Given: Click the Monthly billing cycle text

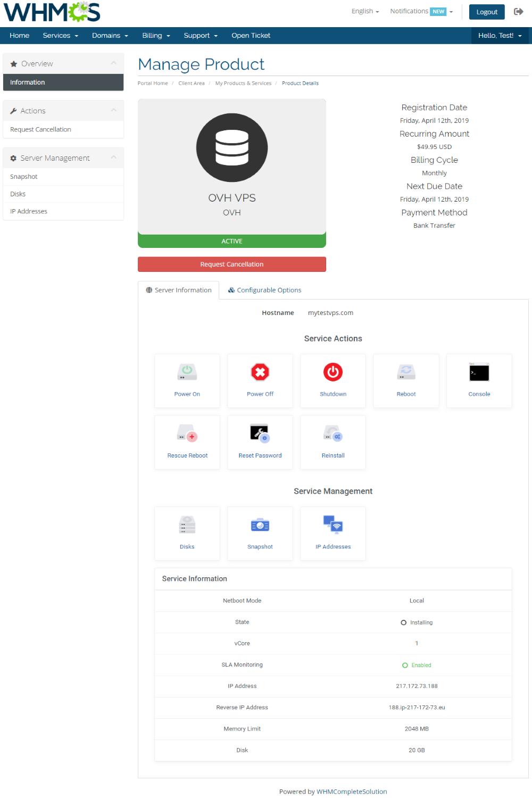Looking at the screenshot, I should (434, 173).
